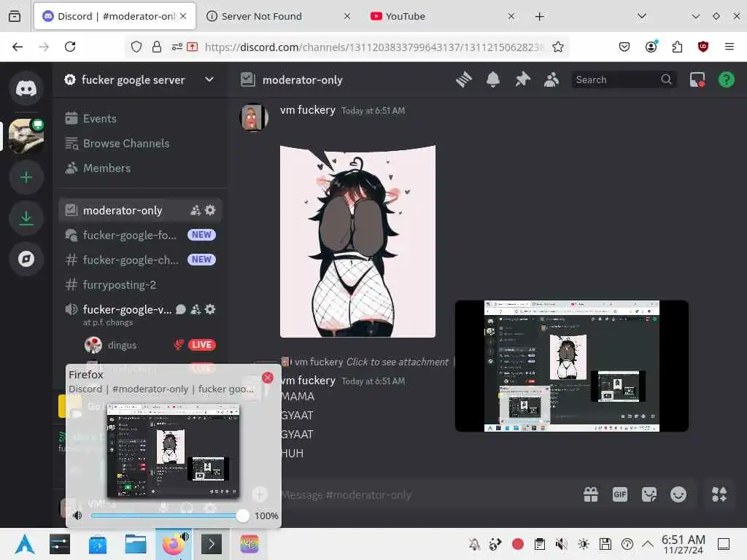Add a server with the plus icon
The image size is (747, 560).
26,177
